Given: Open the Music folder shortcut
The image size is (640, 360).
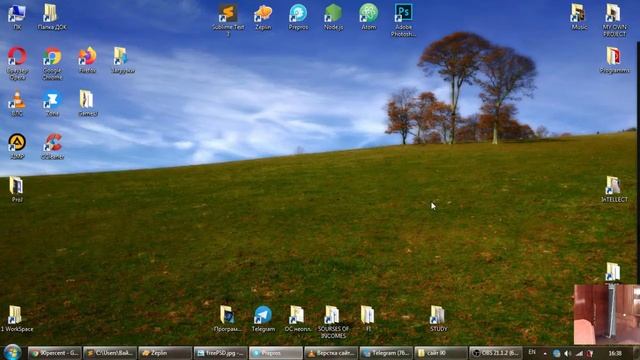Looking at the screenshot, I should pyautogui.click(x=579, y=17).
